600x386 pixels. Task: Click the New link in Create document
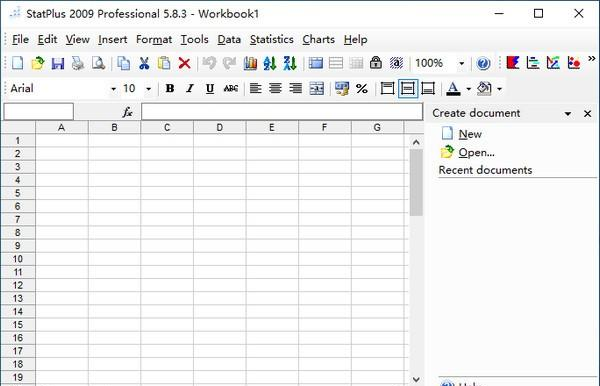coord(470,134)
